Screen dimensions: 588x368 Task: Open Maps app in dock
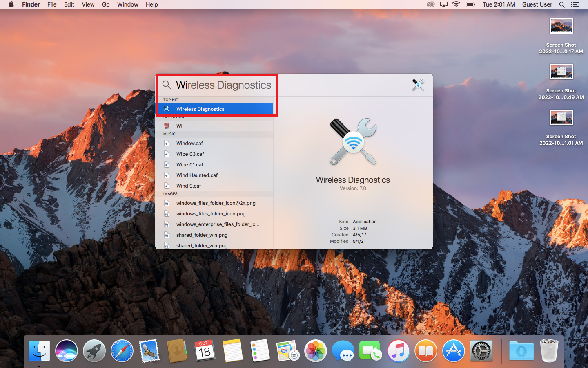[x=288, y=351]
